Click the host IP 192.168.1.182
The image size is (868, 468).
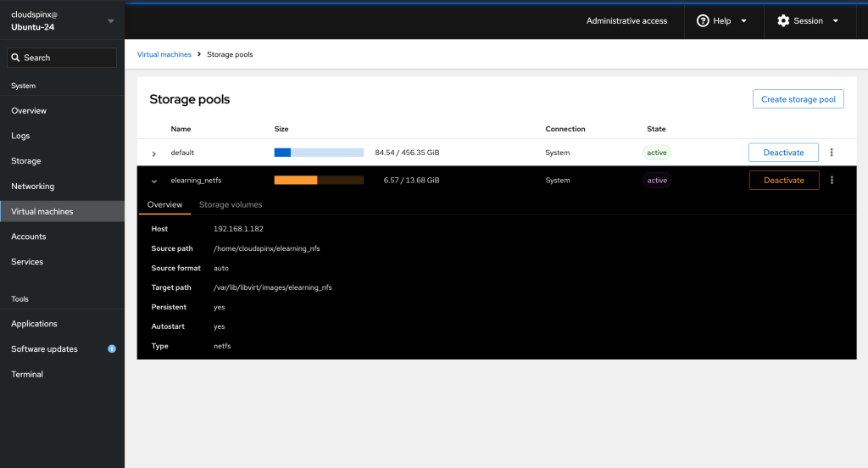tap(238, 229)
